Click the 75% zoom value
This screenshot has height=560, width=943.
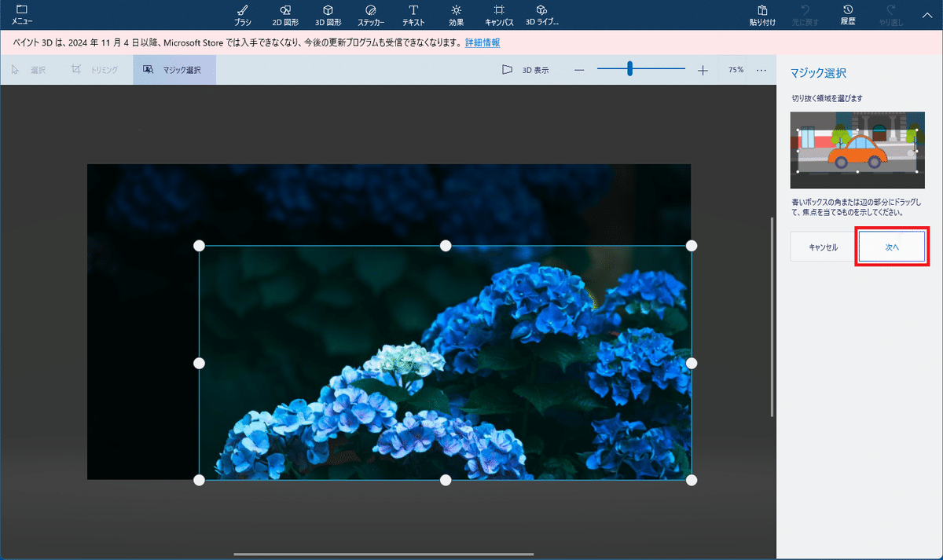tap(736, 70)
